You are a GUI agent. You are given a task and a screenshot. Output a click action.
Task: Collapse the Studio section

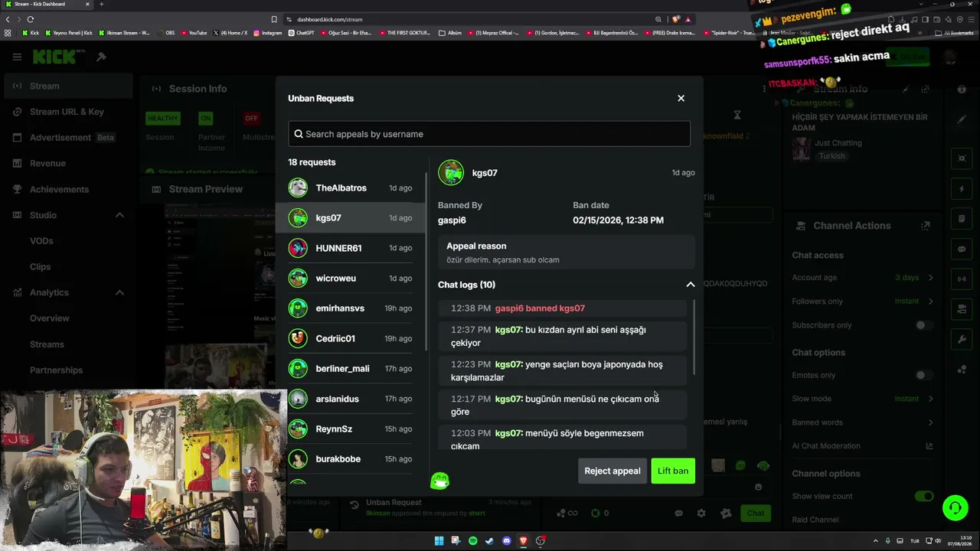point(119,215)
